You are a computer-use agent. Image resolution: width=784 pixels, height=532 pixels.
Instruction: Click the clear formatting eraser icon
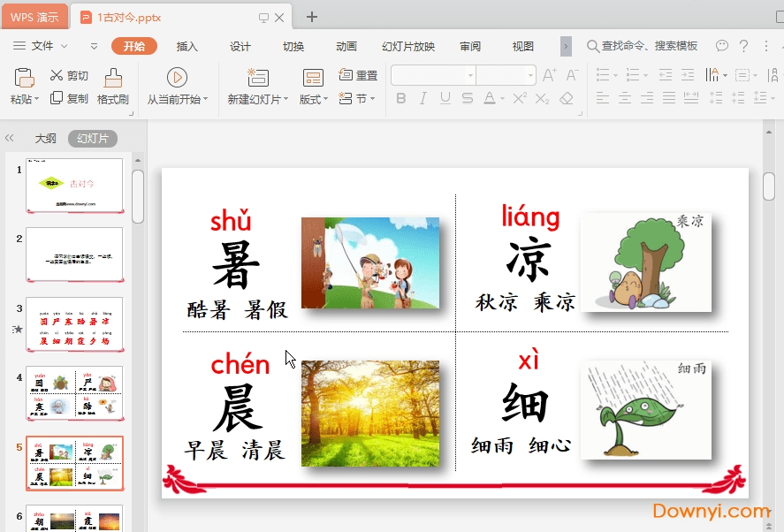(x=567, y=98)
